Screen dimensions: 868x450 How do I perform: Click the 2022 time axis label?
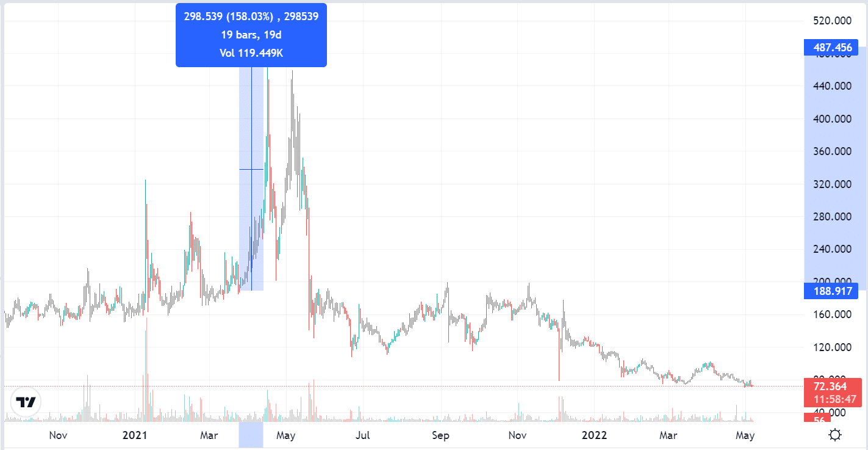click(594, 435)
